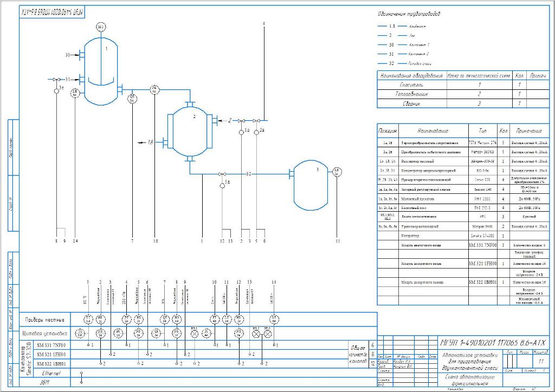Select the 'Примечание' column header

[x=530, y=131]
